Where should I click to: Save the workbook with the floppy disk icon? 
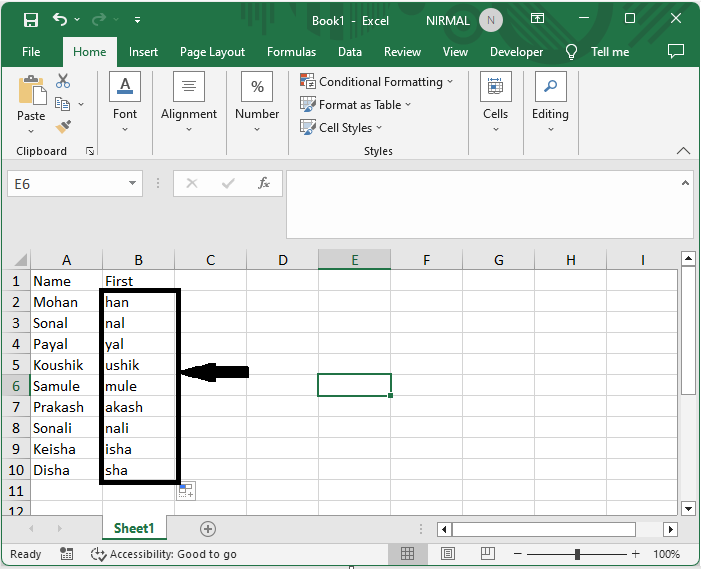click(31, 20)
